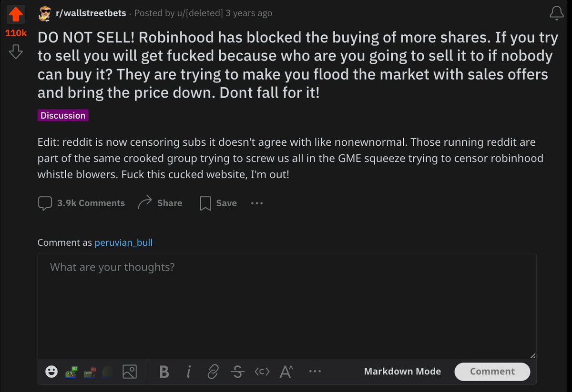The height and width of the screenshot is (392, 572).
Task: Downvote the post
Action: click(x=16, y=51)
